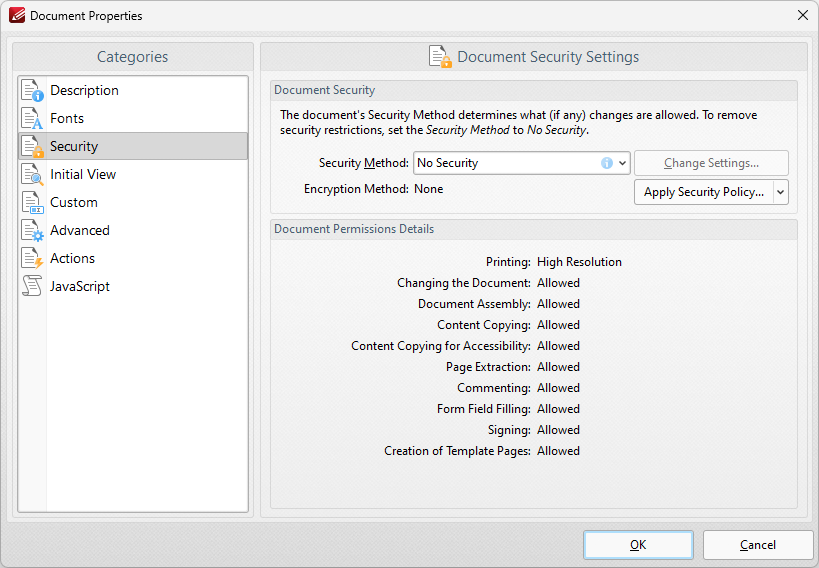This screenshot has width=819, height=568.
Task: Click the Signing label
Action: click(509, 430)
